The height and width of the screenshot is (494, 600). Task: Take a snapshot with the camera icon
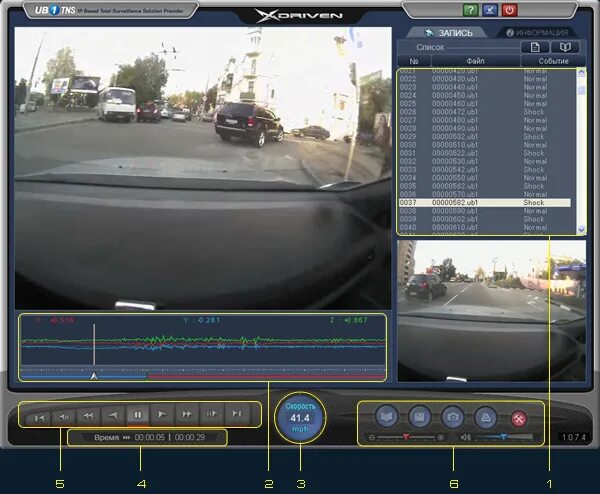[x=452, y=417]
